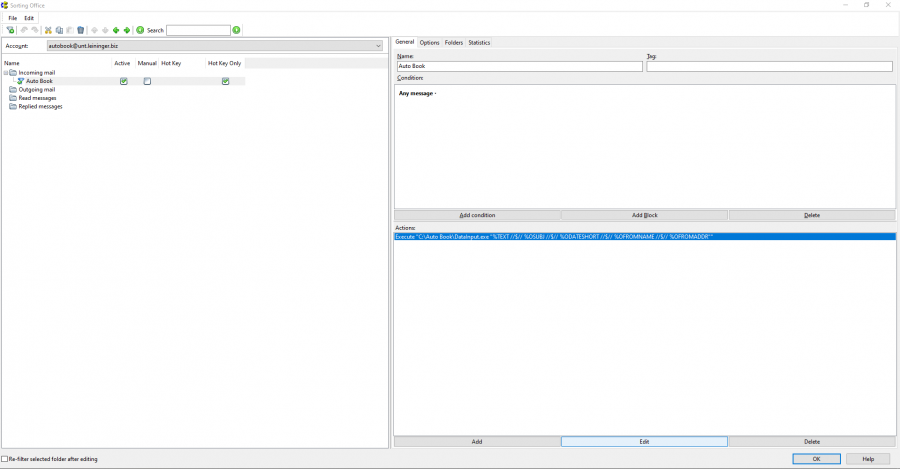Collapse the Incoming mail tree node
The width and height of the screenshot is (900, 469).
tap(5, 73)
